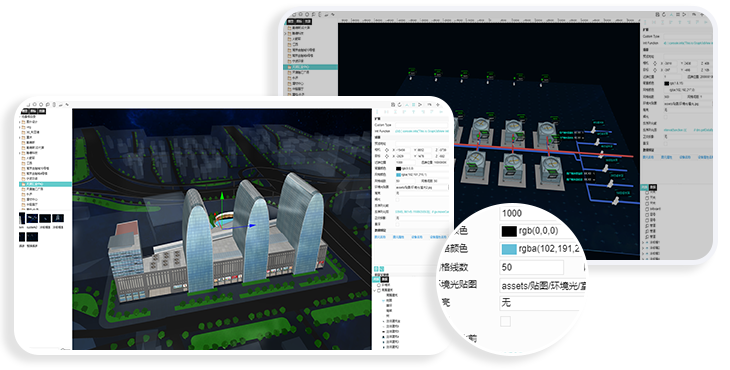Tick the empty checkbox in the magnified circle
The width and height of the screenshot is (730, 370).
[x=505, y=321]
